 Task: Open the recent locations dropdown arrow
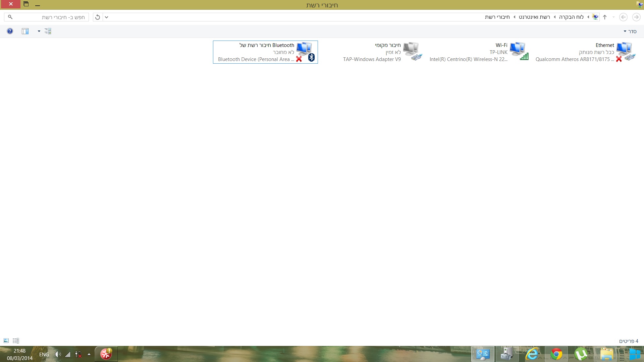click(613, 17)
